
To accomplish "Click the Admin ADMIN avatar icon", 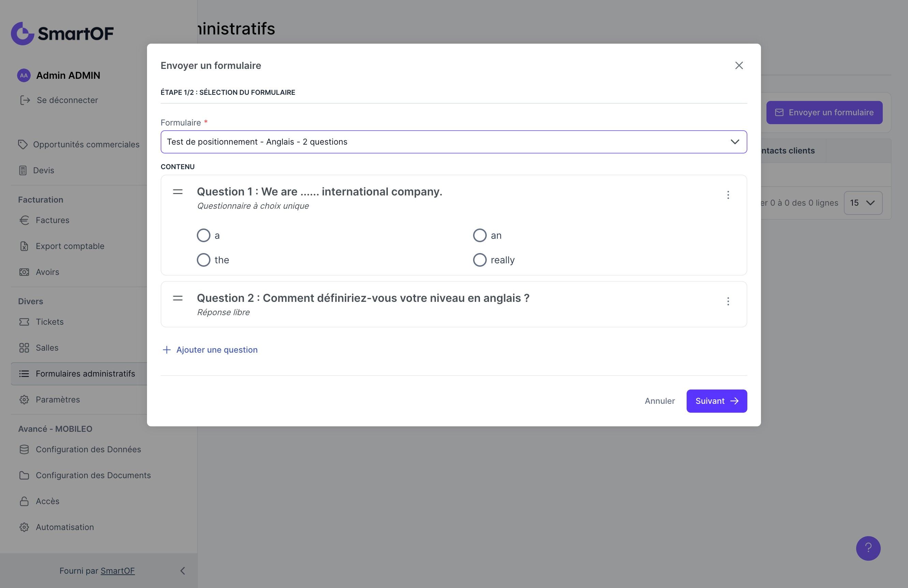I will pos(24,76).
